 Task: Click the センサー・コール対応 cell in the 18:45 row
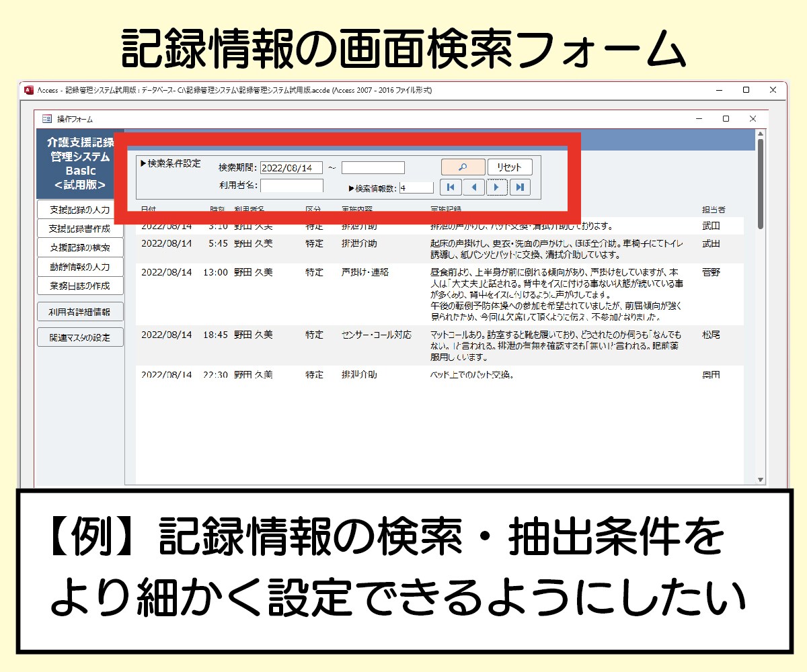tap(377, 335)
